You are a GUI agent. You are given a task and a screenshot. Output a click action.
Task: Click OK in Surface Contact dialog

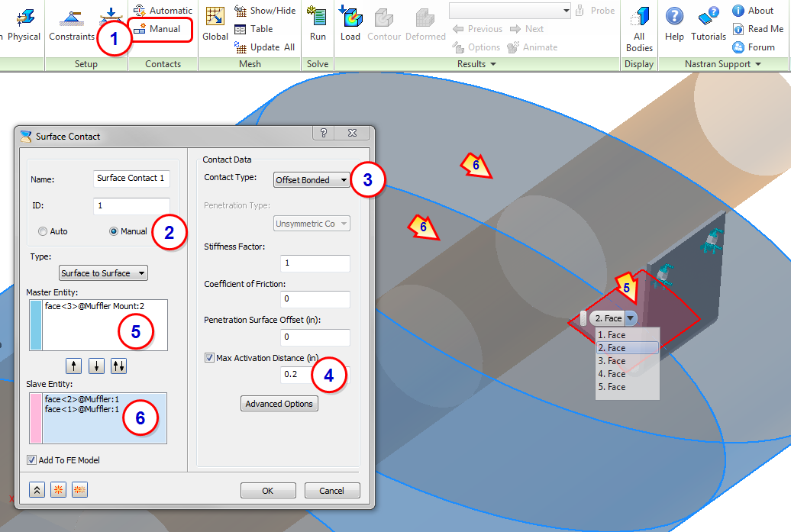tap(268, 490)
